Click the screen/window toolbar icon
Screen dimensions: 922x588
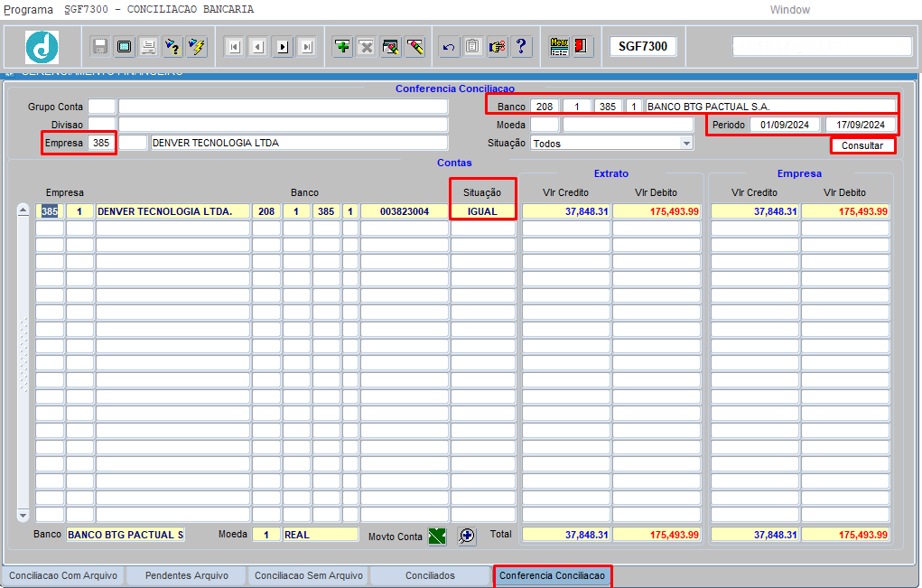tap(124, 46)
